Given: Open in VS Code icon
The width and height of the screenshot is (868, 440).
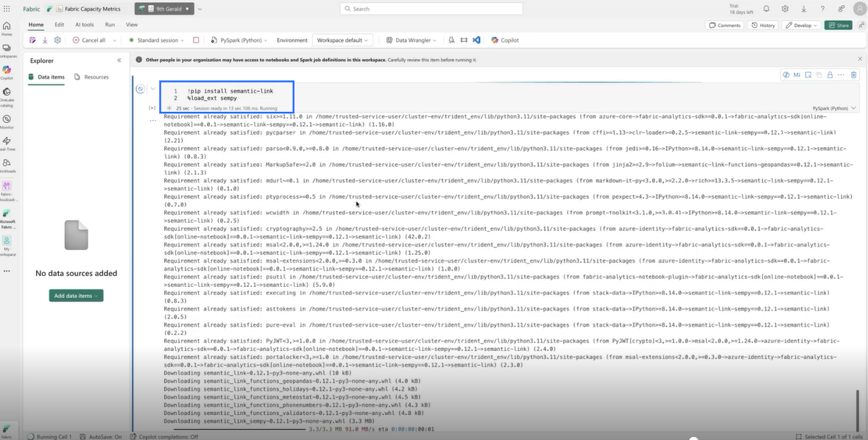Looking at the screenshot, I should tap(476, 40).
